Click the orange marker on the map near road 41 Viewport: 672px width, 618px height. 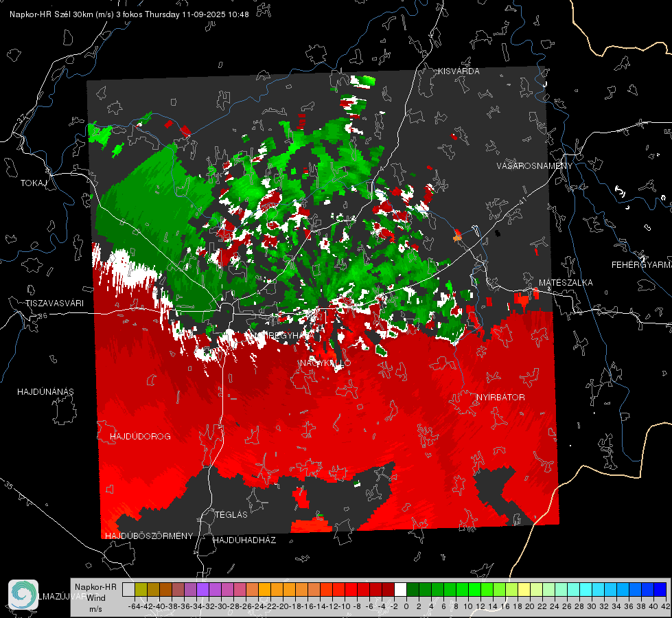tap(457, 236)
